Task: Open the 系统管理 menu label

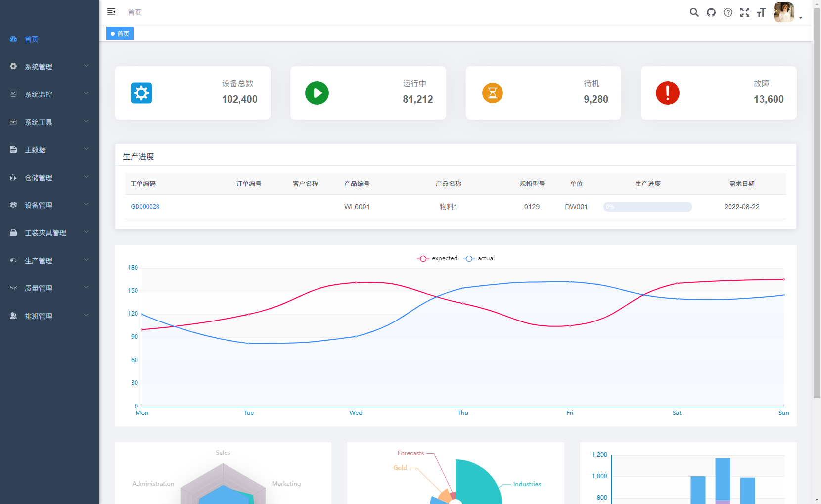Action: [39, 67]
